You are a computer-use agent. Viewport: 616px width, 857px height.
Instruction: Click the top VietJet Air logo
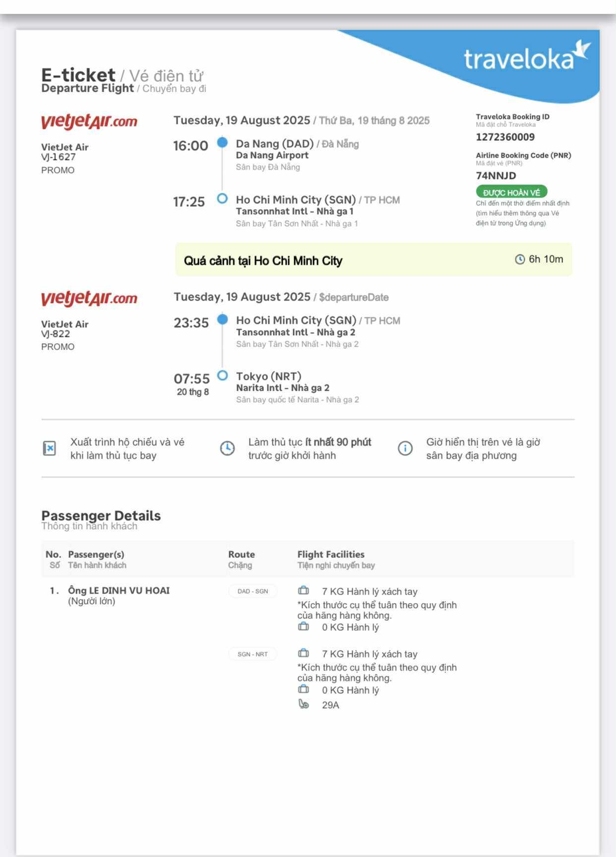(x=89, y=121)
